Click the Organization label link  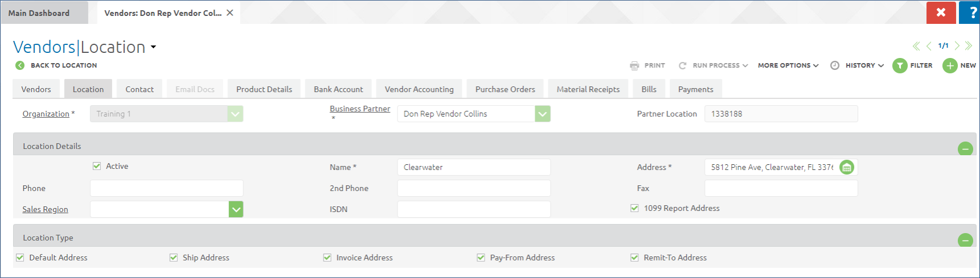pyautogui.click(x=46, y=114)
